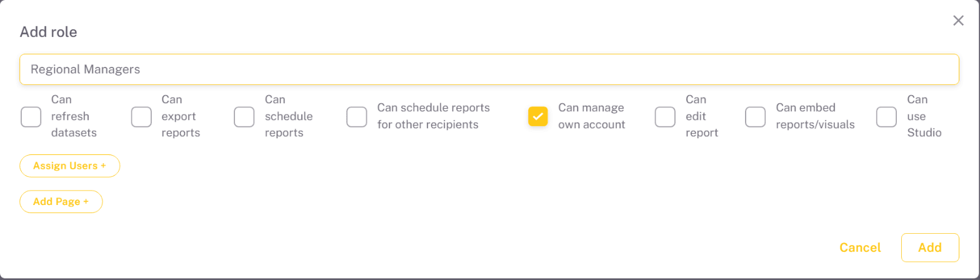Enable the Can use Studio checkbox
Screen dimensions: 980x280
886,116
